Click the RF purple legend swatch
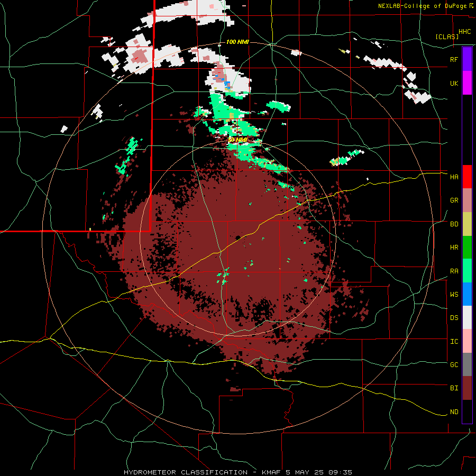Viewport: 476px width, 476px height. (467, 59)
